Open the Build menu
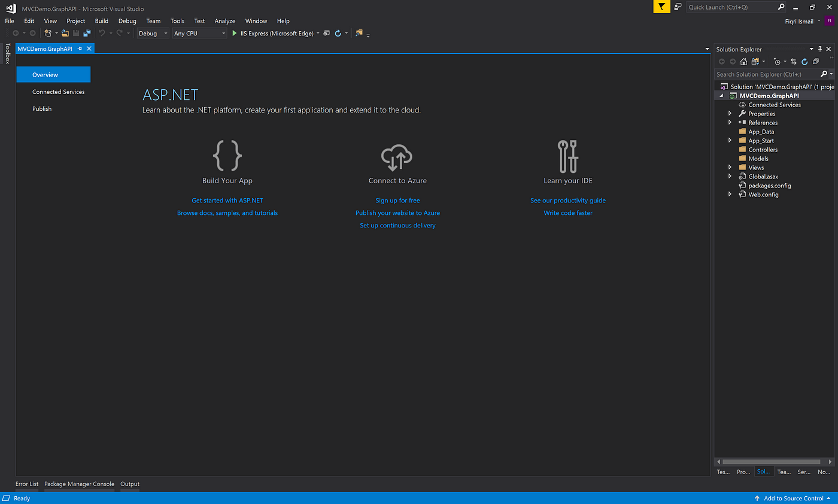The width and height of the screenshot is (838, 504). tap(102, 21)
